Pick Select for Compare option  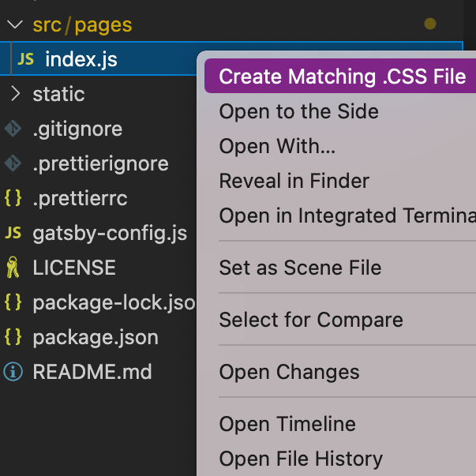[311, 320]
